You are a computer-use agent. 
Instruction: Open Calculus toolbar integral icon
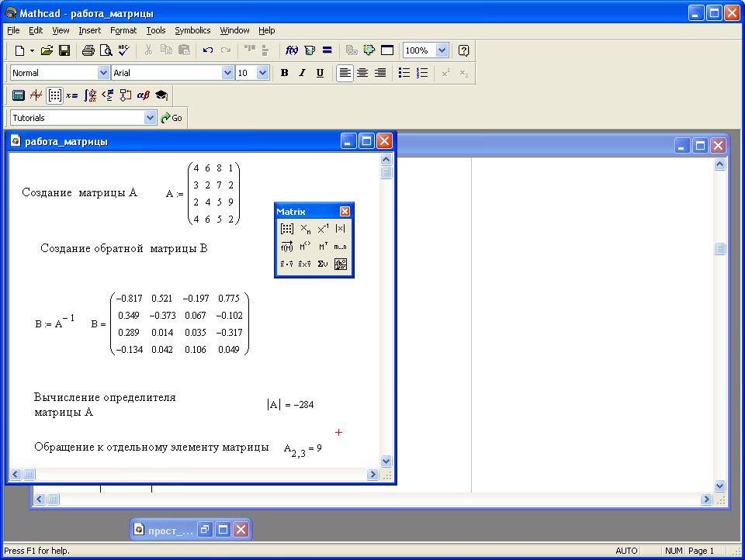(90, 95)
